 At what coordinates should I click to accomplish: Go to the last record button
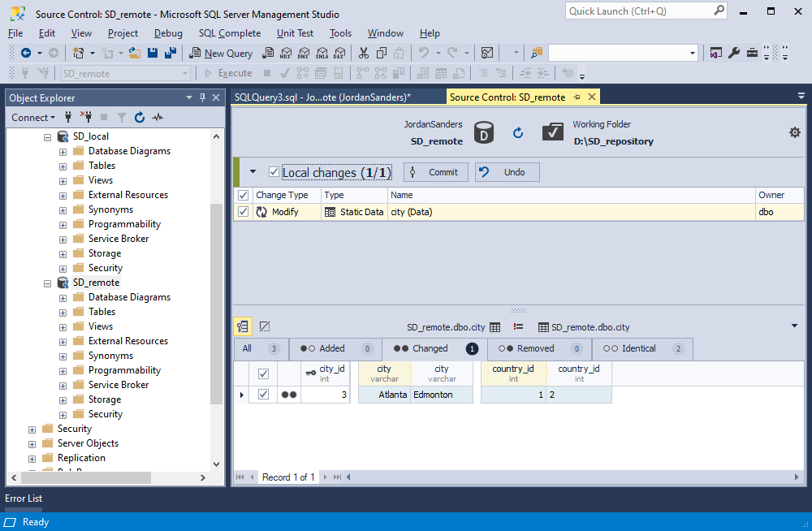[337, 477]
